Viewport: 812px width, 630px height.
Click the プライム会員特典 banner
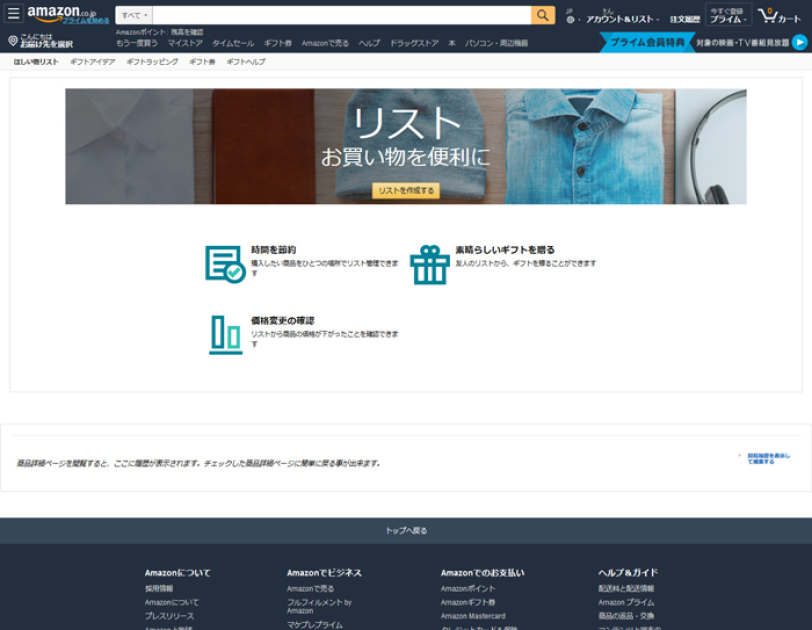647,42
